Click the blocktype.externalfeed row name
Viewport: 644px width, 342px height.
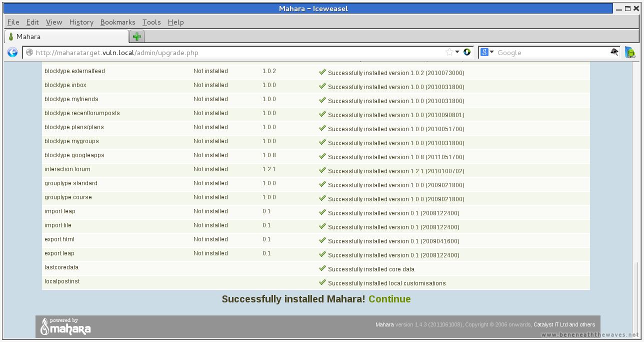74,71
